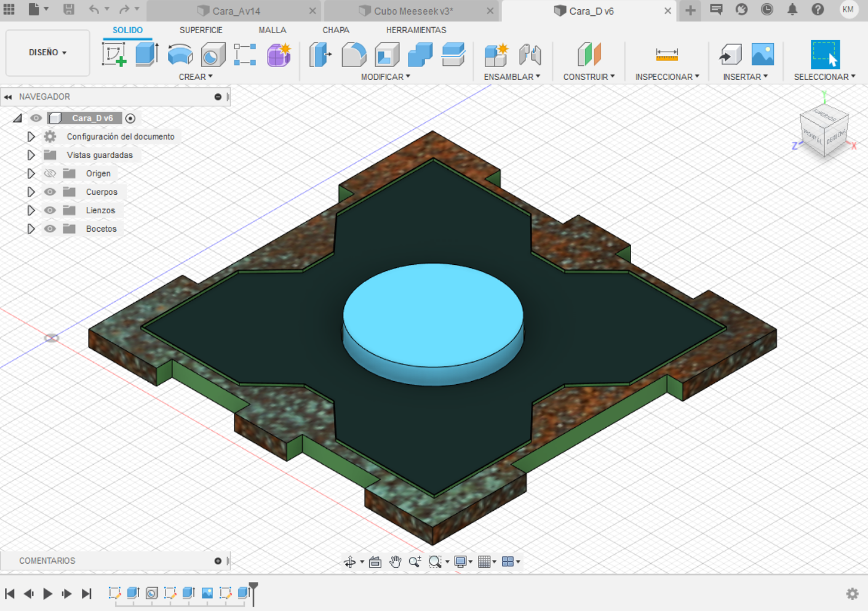This screenshot has width=868, height=611.
Task: Select the Extrude tool
Action: (x=147, y=55)
